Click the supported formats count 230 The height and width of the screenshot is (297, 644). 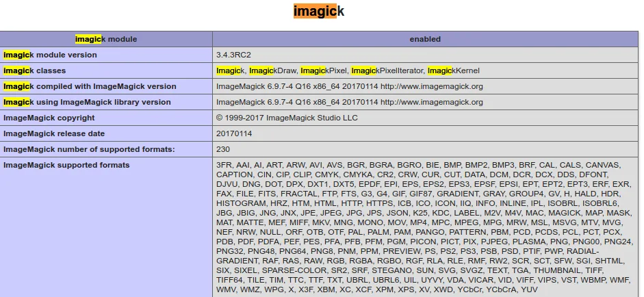pos(223,149)
